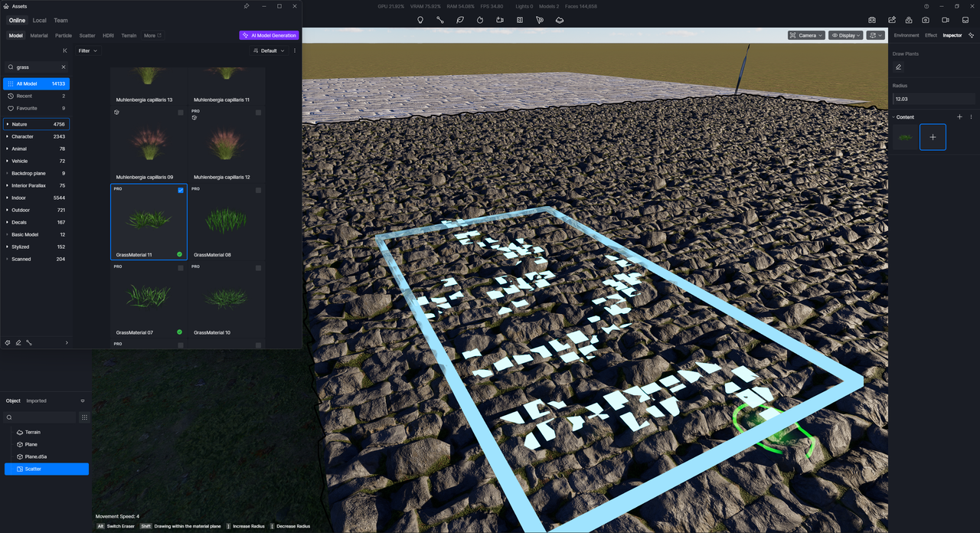
Task: Click the large plus tile in Content
Action: click(933, 137)
